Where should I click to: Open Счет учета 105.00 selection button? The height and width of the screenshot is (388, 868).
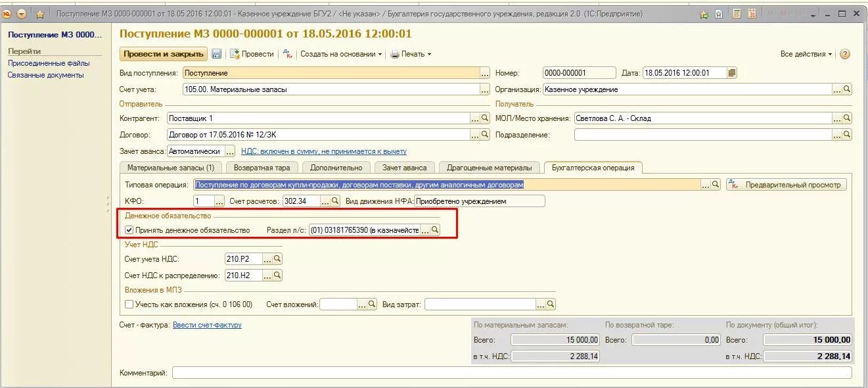485,89
